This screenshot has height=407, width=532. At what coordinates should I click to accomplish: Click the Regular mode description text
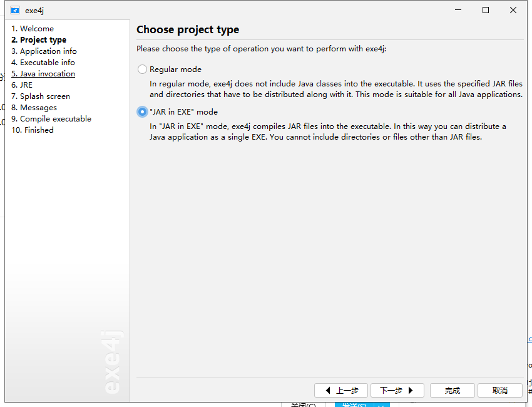click(x=336, y=89)
